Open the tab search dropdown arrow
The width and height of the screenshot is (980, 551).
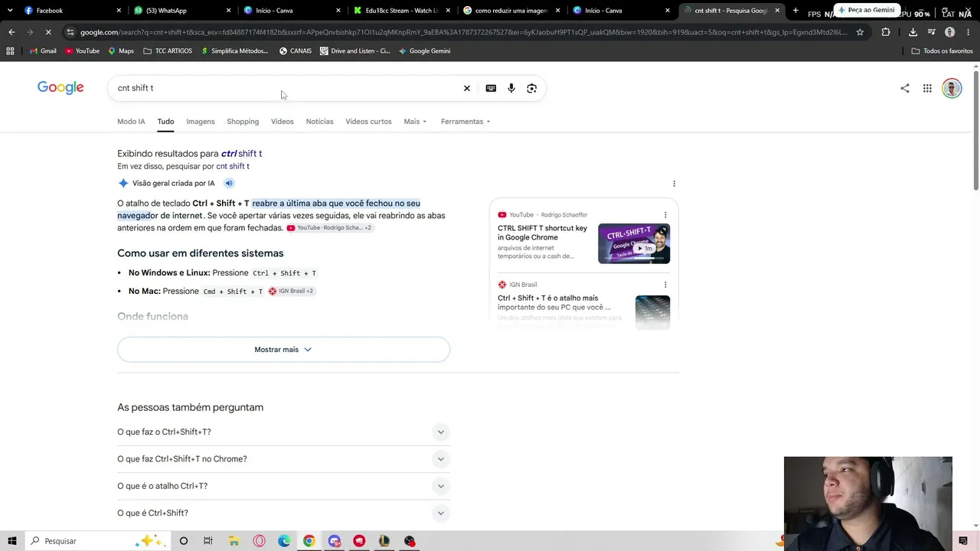(x=10, y=11)
